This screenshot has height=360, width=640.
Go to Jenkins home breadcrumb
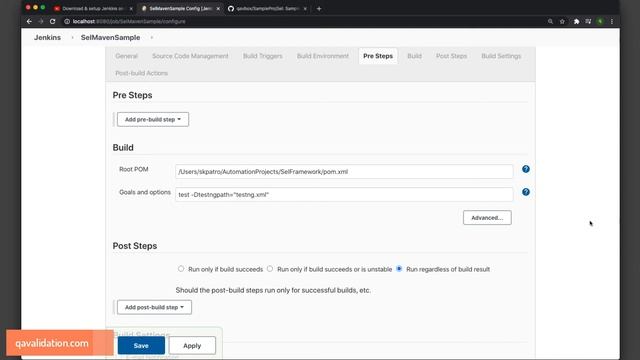tap(47, 38)
